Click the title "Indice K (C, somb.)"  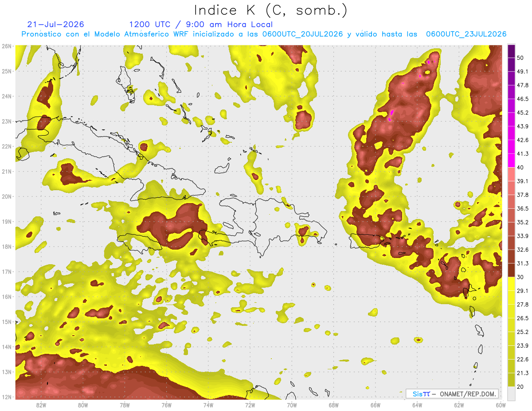tap(270, 10)
